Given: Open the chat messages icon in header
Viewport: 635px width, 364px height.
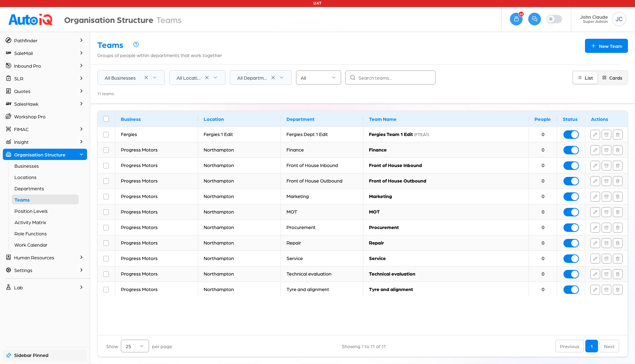Looking at the screenshot, I should click(535, 19).
